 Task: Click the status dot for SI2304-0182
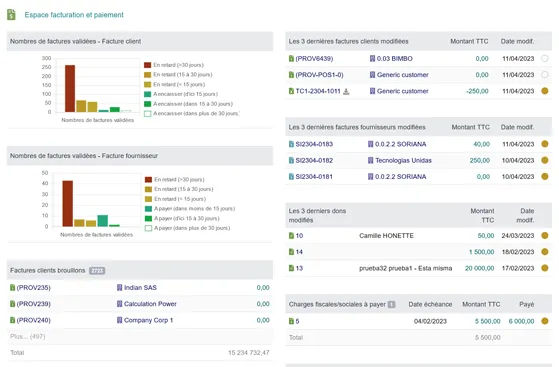point(545,160)
